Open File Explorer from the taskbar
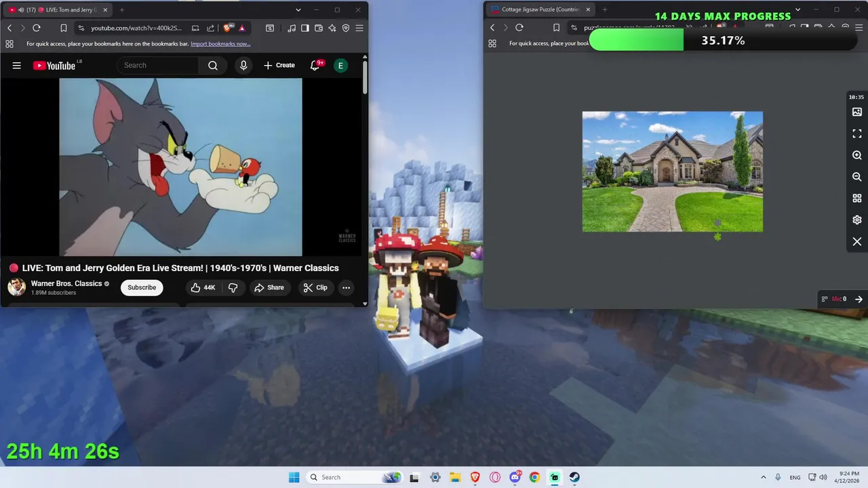 [x=455, y=477]
